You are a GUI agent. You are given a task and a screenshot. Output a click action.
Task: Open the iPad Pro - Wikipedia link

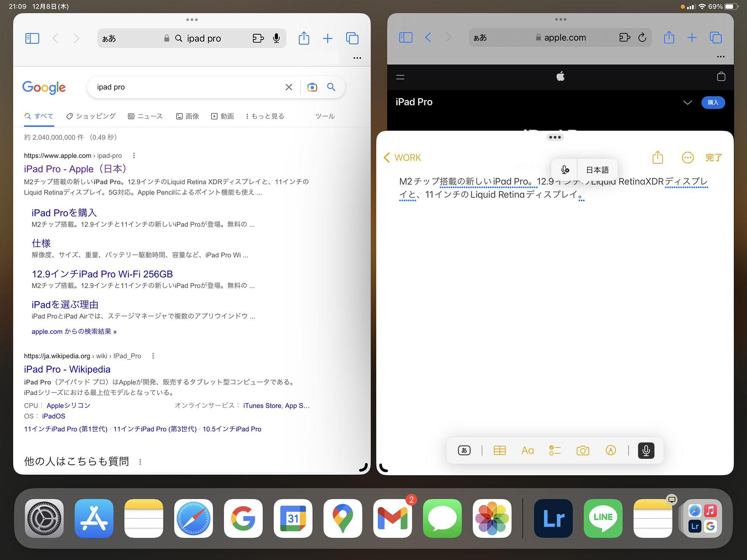67,369
